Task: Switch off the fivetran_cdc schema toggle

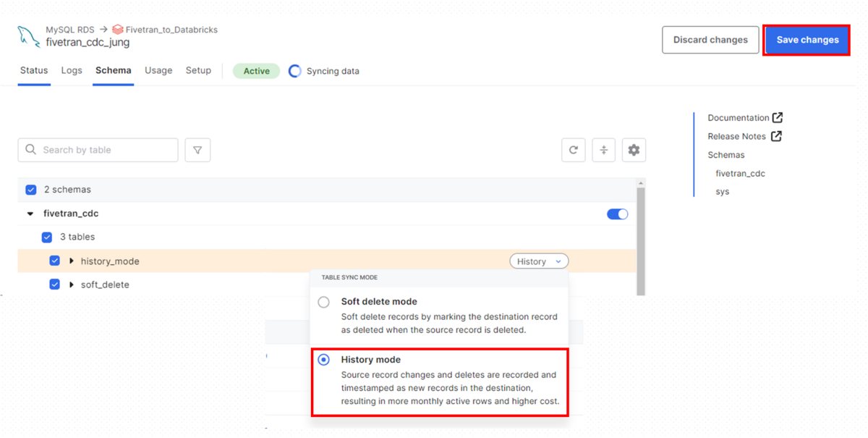Action: [x=617, y=214]
